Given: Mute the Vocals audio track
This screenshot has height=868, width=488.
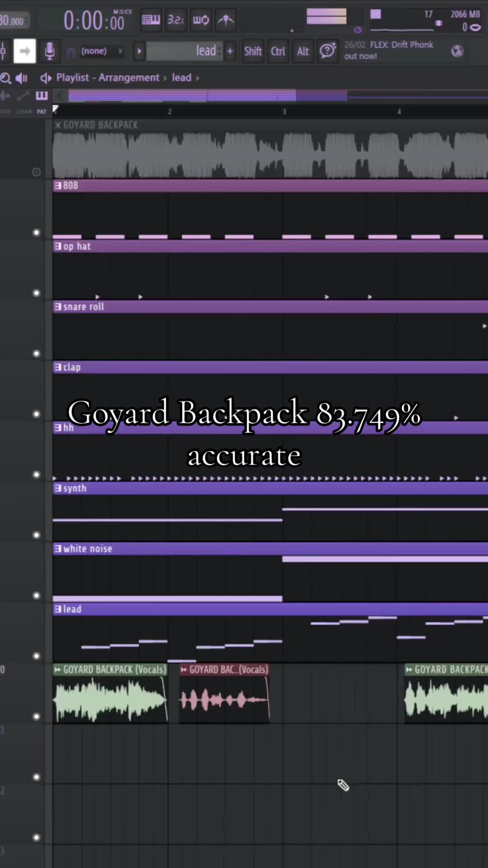Looking at the screenshot, I should coord(37,717).
